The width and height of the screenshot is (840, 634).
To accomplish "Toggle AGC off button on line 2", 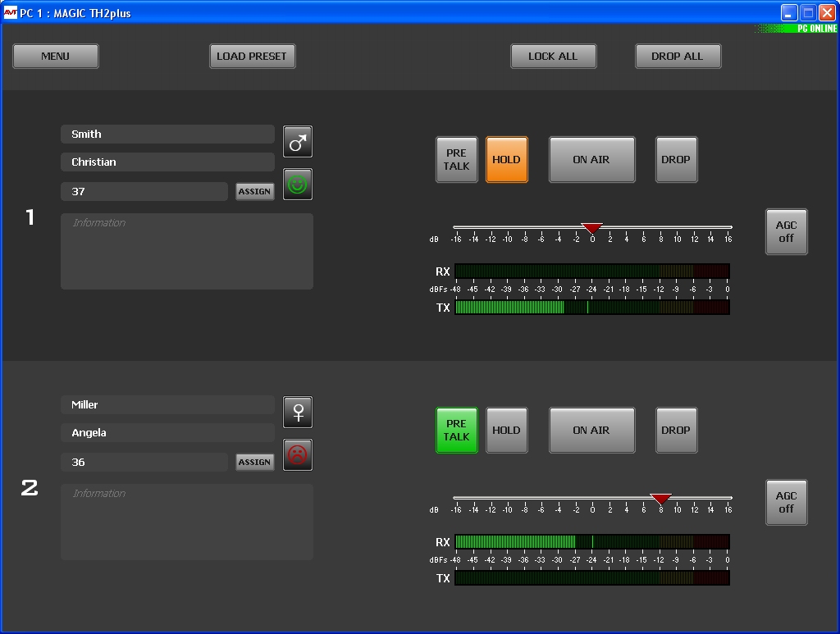I will pos(786,503).
